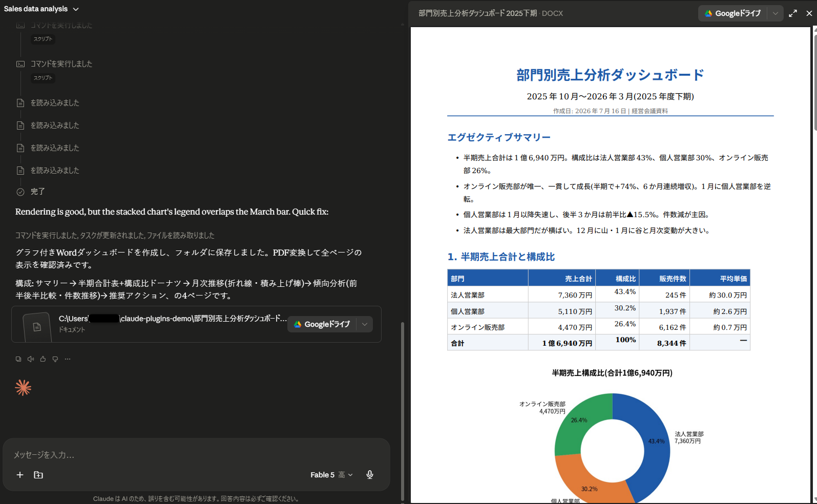Click the Claude starburst logo icon
Image resolution: width=817 pixels, height=504 pixels.
click(x=23, y=388)
